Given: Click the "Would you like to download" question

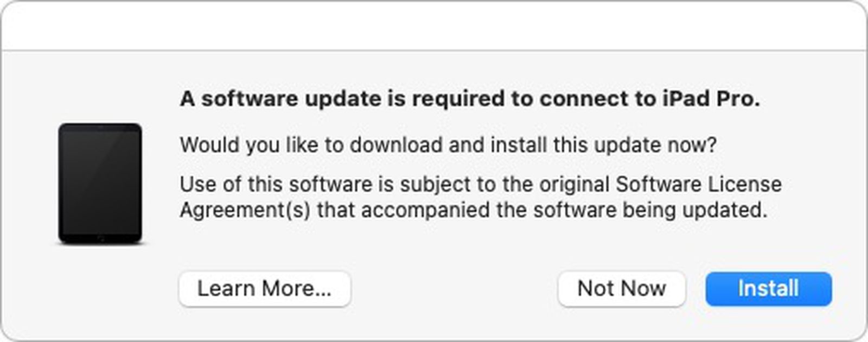Looking at the screenshot, I should 448,145.
